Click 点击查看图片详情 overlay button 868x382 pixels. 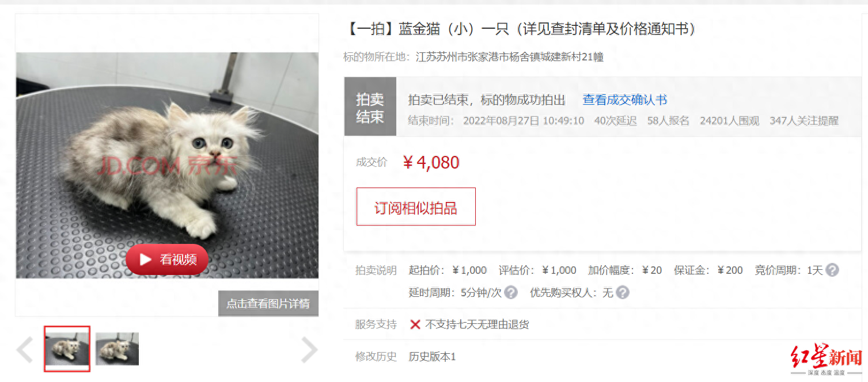click(268, 303)
